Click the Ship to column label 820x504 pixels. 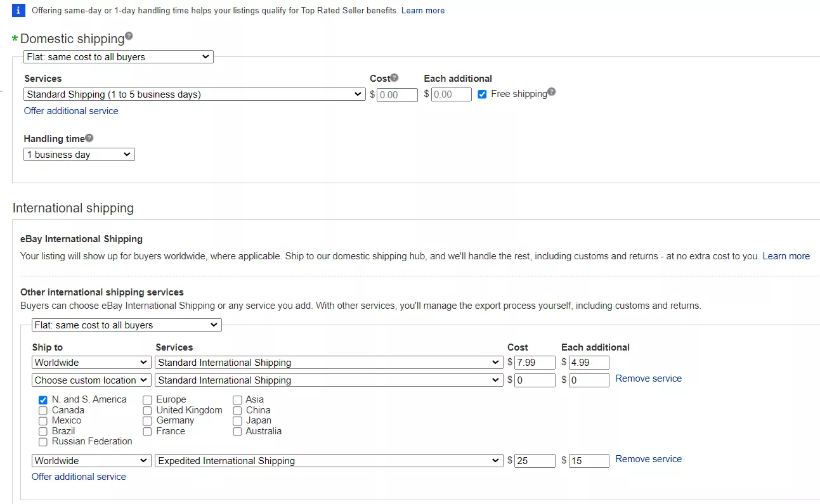coord(48,347)
